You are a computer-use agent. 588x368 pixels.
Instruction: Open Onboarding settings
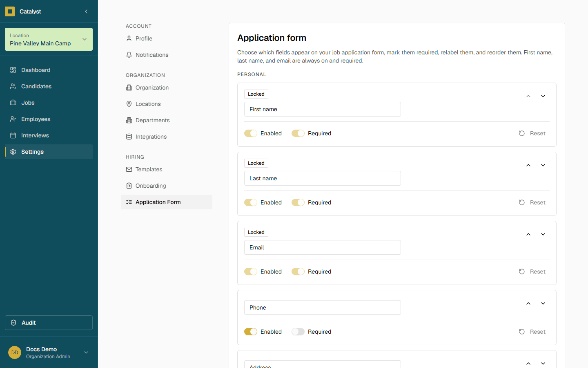pyautogui.click(x=167, y=186)
